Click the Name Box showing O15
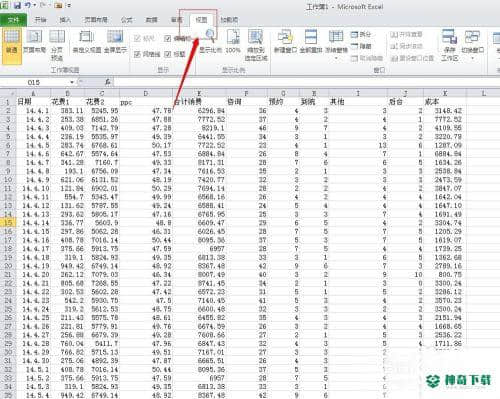This screenshot has height=399, width=500. click(33, 82)
